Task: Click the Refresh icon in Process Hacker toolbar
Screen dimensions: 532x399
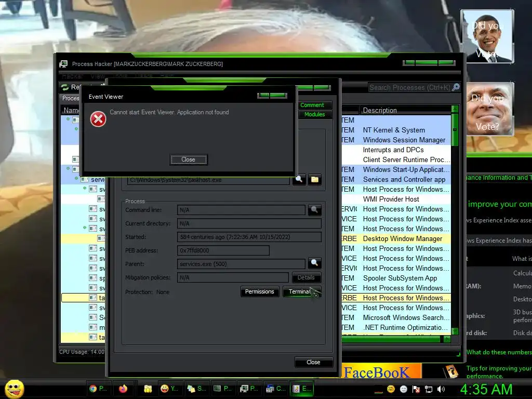Action: [x=65, y=87]
